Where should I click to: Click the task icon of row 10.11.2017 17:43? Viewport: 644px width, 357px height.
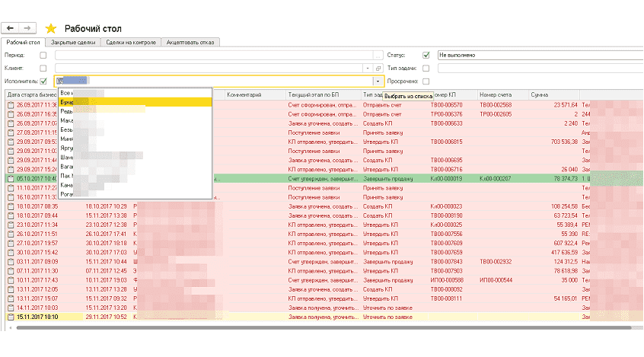pyautogui.click(x=11, y=280)
